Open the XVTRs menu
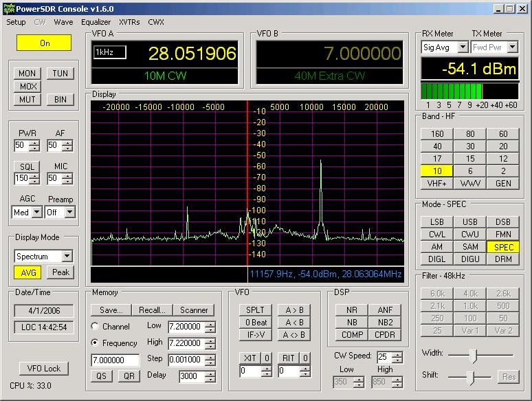532x401 pixels. (129, 22)
